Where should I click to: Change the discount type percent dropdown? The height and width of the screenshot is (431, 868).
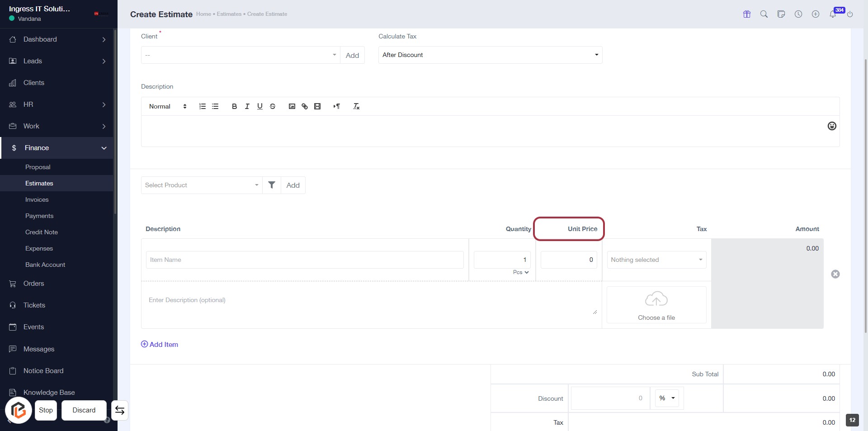point(667,398)
